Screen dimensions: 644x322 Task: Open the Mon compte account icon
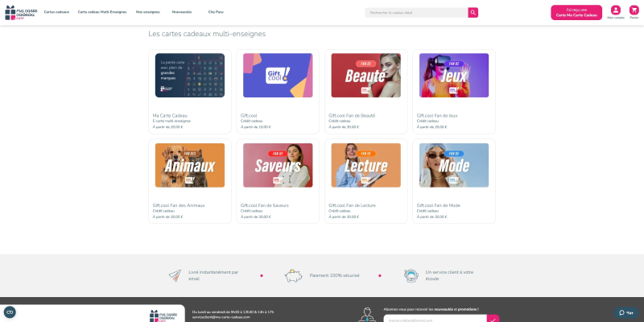pyautogui.click(x=616, y=10)
